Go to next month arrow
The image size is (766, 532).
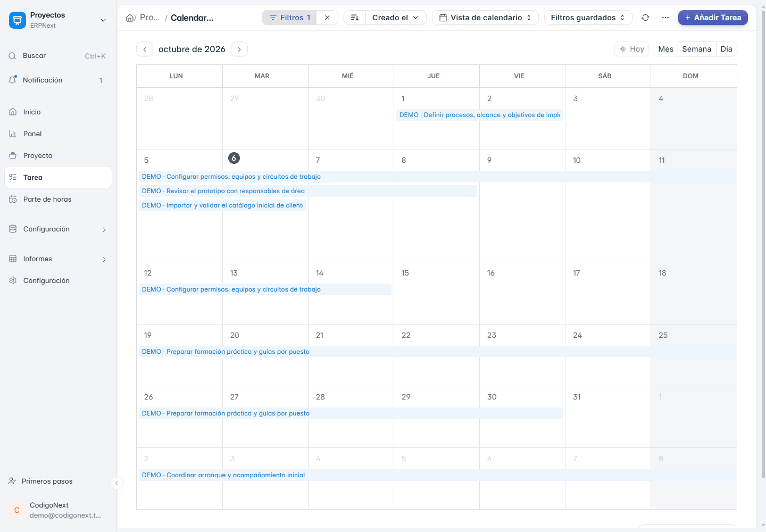point(239,49)
